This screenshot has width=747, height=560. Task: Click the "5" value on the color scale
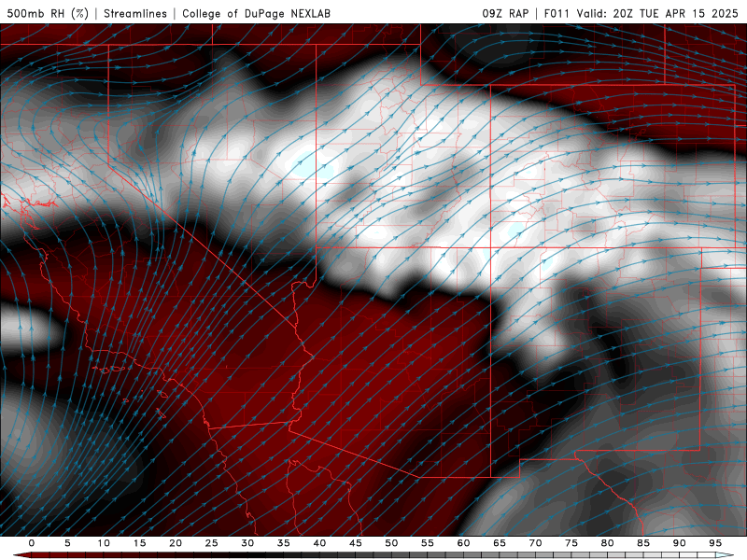coord(67,543)
